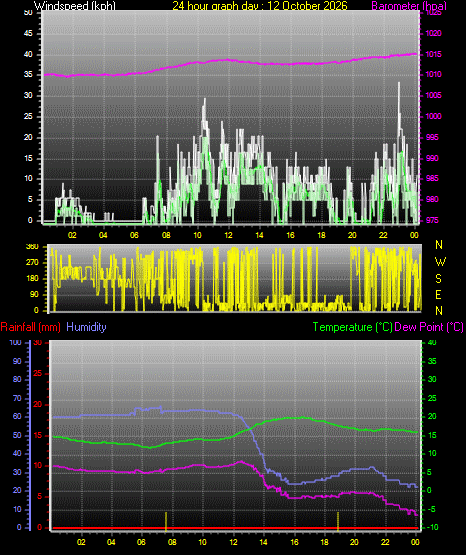This screenshot has width=466, height=555.
Task: Click the 70 value on humidity axis
Action: tap(17, 399)
